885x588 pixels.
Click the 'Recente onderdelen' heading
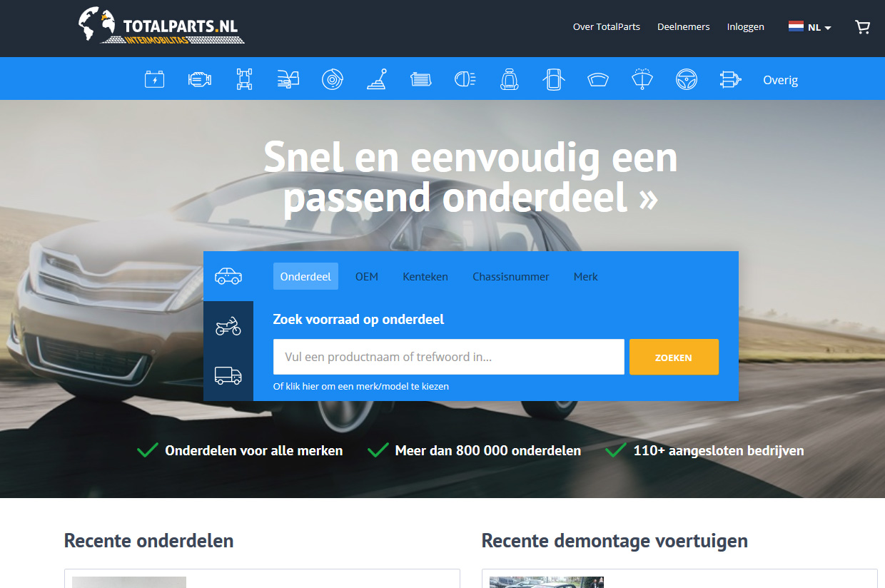(149, 541)
